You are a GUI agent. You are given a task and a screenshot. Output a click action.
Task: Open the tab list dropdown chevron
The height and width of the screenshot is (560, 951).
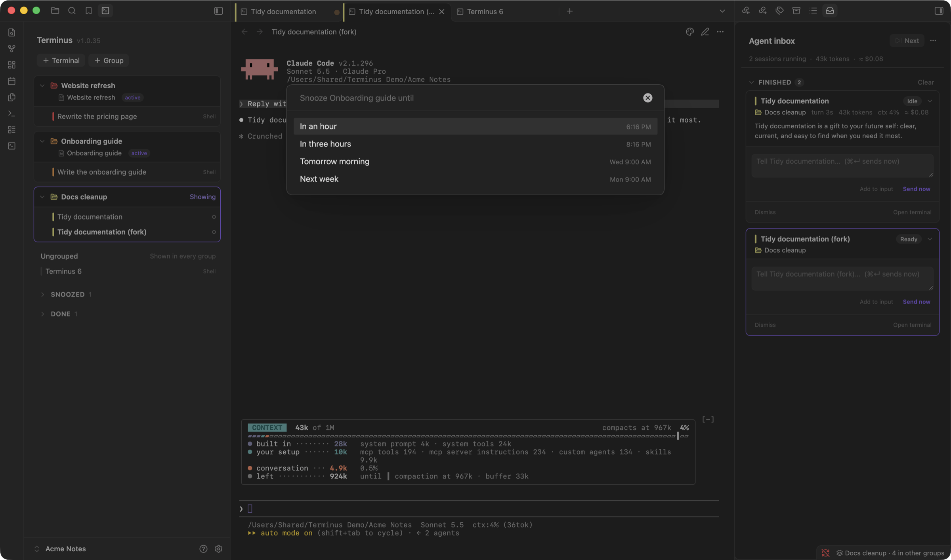point(722,11)
